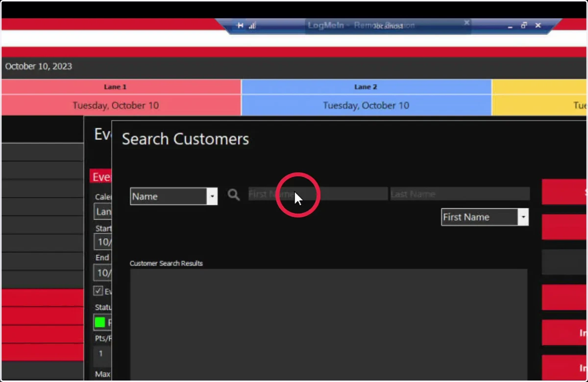Click into the Last Name search field
The image size is (588, 382).
(x=460, y=194)
